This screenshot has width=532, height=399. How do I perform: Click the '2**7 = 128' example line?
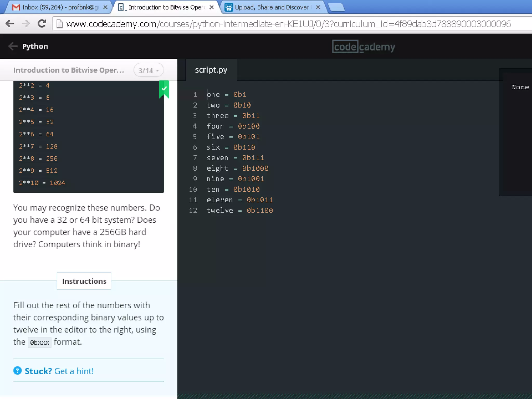pos(38,147)
